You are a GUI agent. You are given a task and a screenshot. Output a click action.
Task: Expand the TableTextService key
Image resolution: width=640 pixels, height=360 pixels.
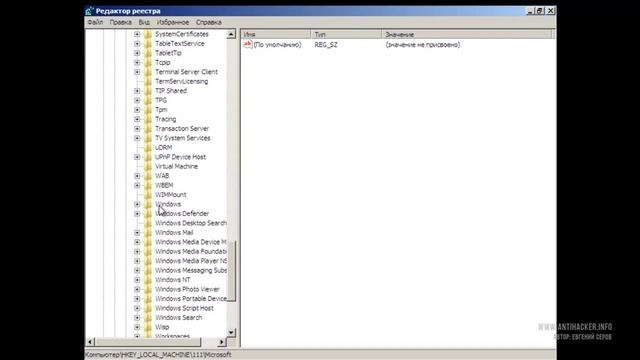click(137, 44)
